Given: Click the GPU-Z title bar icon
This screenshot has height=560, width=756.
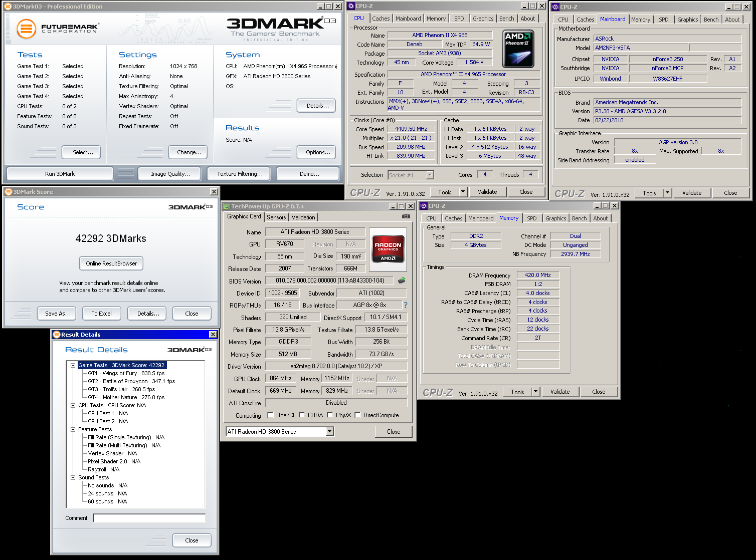Looking at the screenshot, I should (x=227, y=206).
